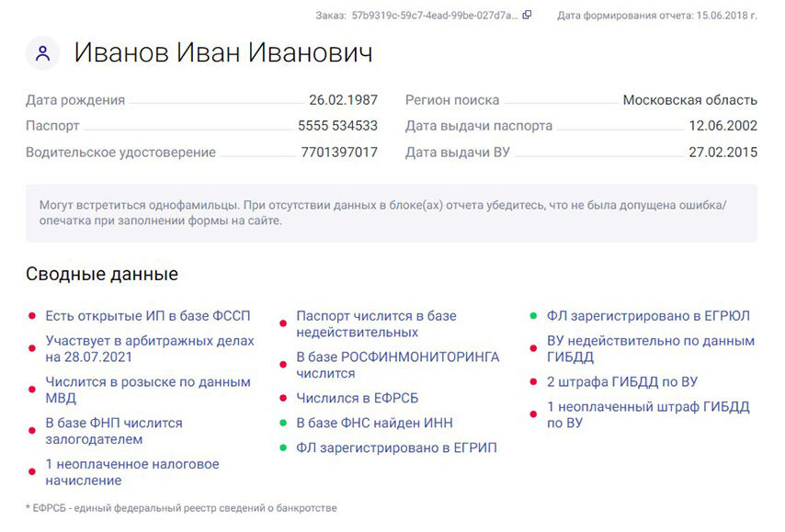The image size is (785, 532).
Task: Open '2 штрафа ГИБДД по ВУ'
Action: (x=622, y=382)
